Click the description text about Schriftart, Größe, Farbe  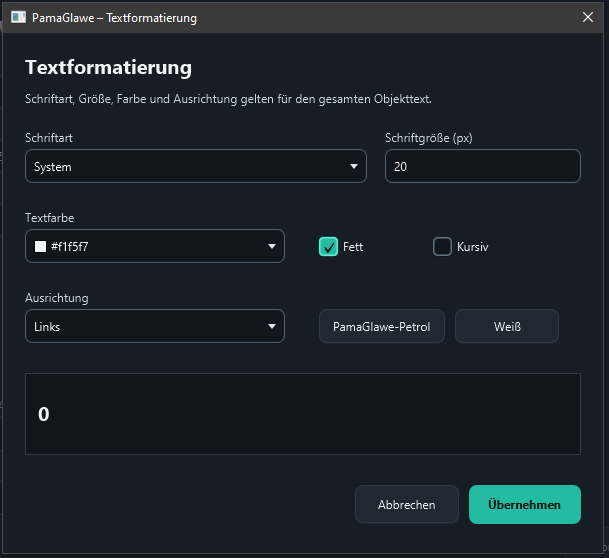228,99
